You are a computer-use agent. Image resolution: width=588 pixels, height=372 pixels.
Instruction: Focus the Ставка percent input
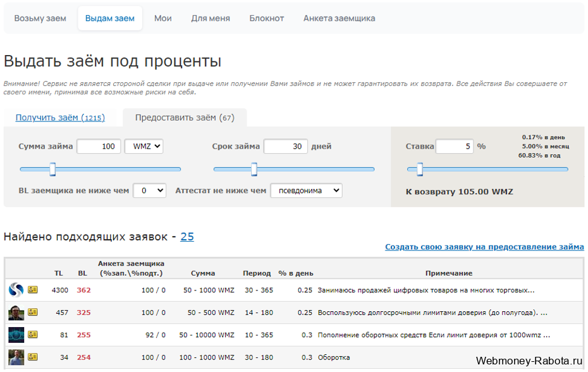[455, 146]
